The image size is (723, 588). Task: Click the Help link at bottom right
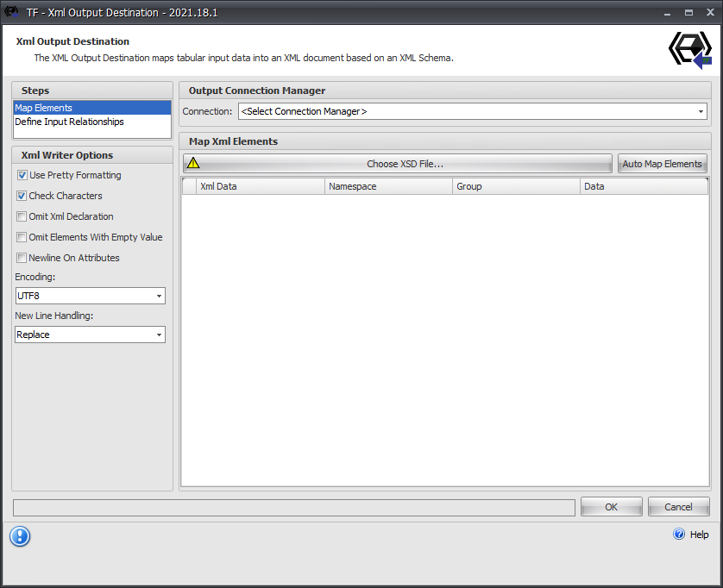pos(698,535)
